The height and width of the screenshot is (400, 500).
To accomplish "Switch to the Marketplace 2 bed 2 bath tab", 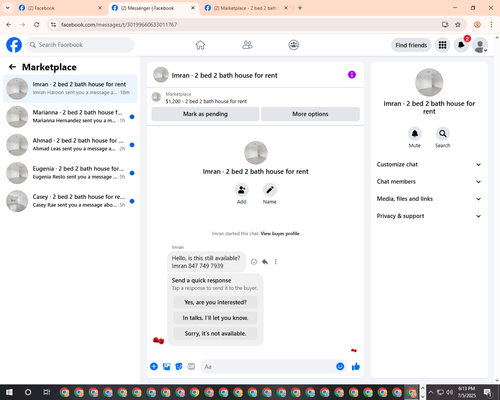I will [246, 8].
